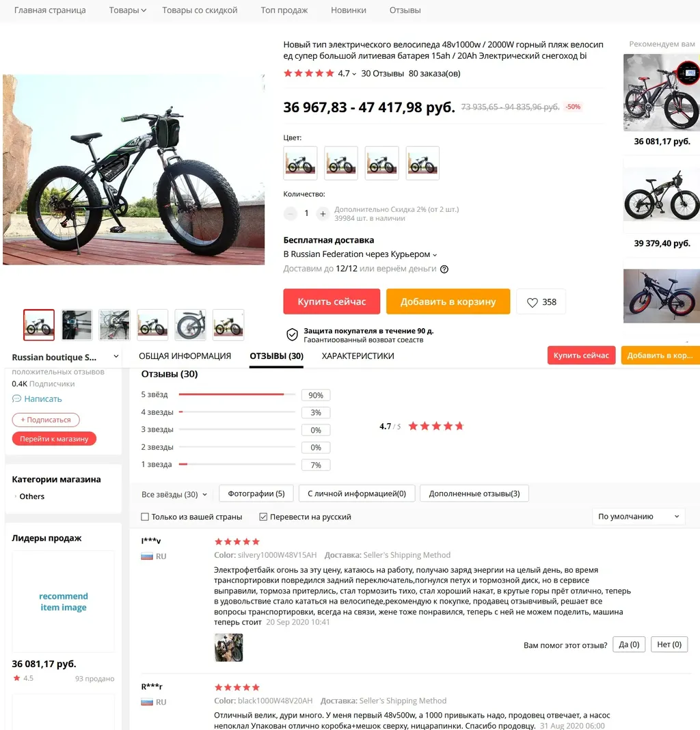Open the Товары dropdown menu
Viewport: 700px width, 730px height.
coord(128,10)
